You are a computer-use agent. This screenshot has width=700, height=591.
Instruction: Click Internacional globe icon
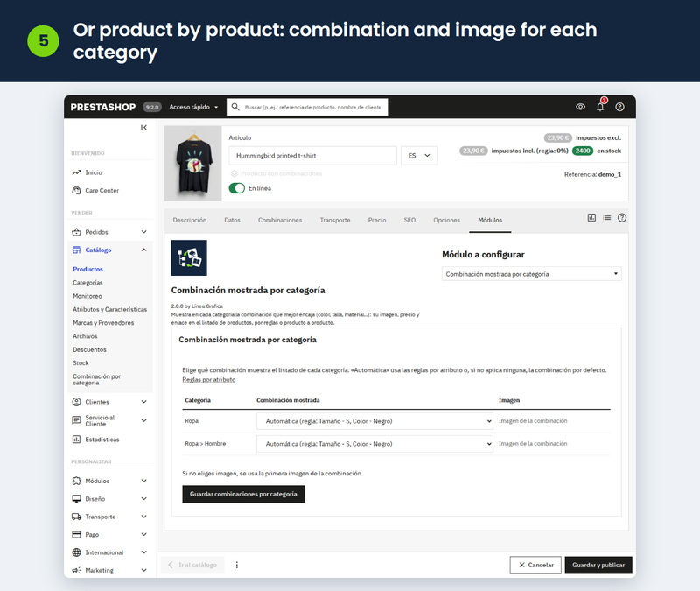pyautogui.click(x=76, y=552)
